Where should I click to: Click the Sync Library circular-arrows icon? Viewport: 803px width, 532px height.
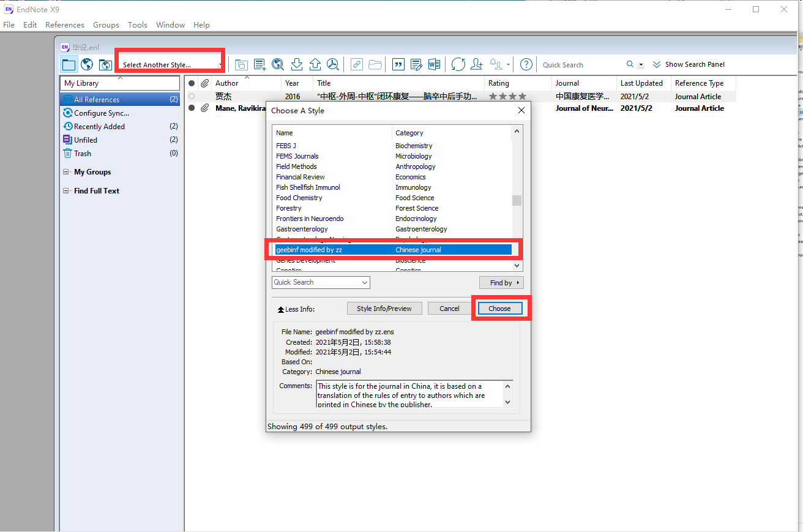(x=458, y=64)
